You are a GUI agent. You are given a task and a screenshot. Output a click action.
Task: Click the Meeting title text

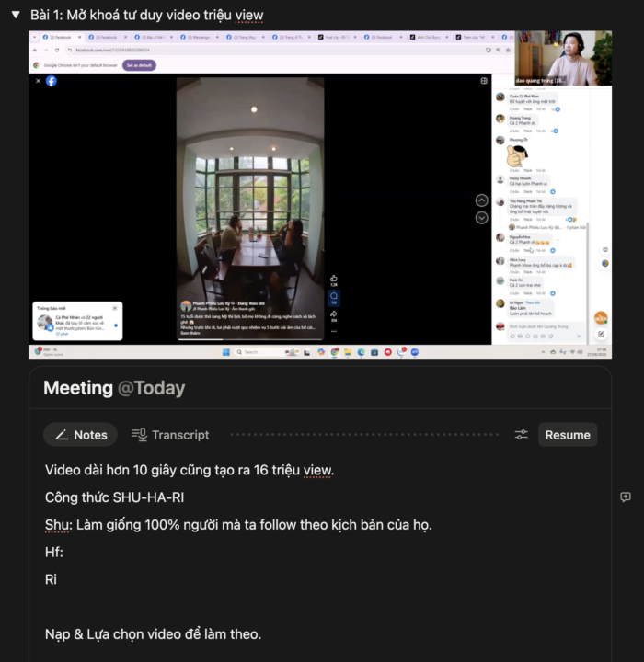tap(77, 388)
